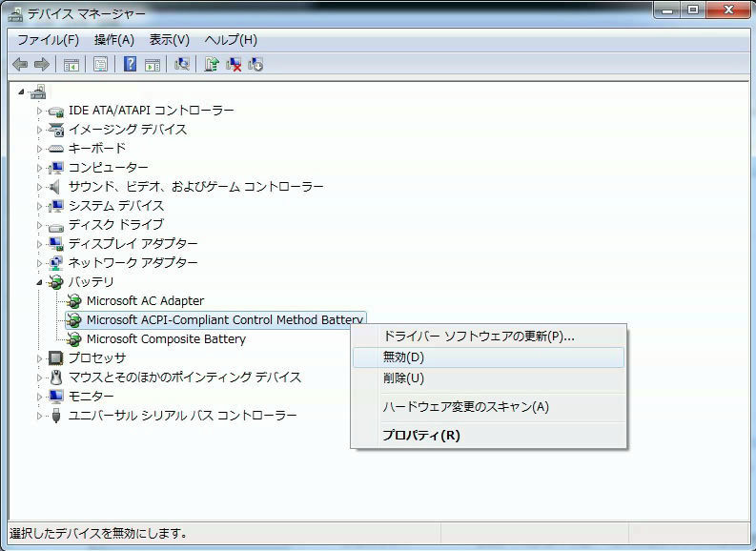The width and height of the screenshot is (756, 551).
Task: Click the ディスク ドライブ drive icon
Action: (56, 226)
